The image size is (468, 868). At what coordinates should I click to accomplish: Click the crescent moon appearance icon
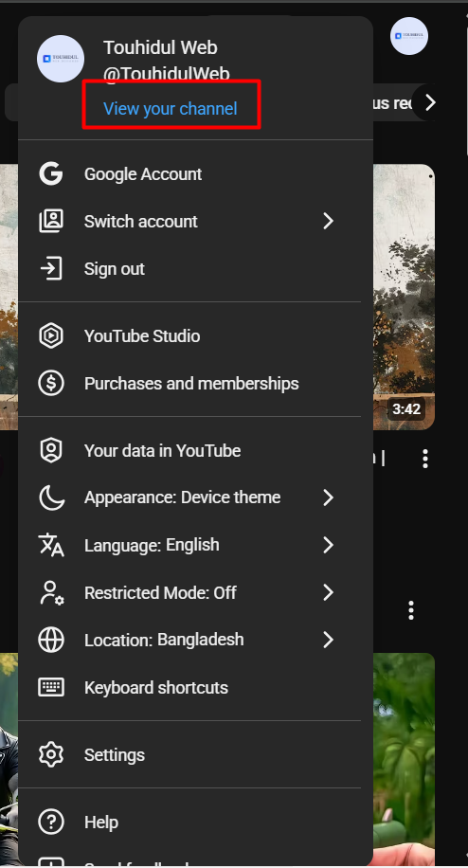click(x=51, y=497)
